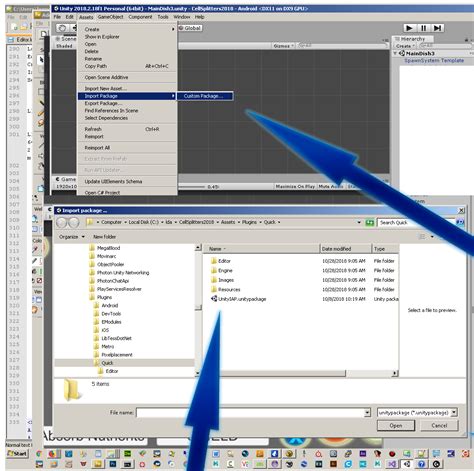Toggle the Global handle mode button
This screenshot has width=474, height=471.
coord(190,28)
